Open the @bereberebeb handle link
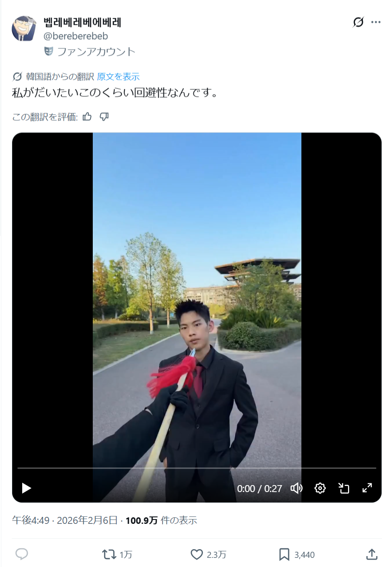The image size is (392, 567). [76, 36]
